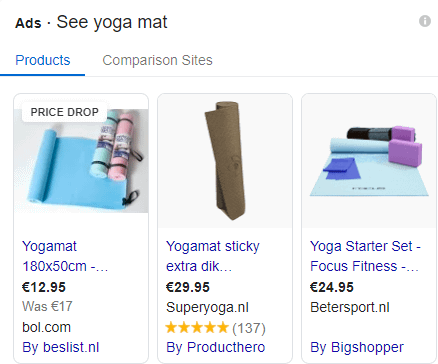Image resolution: width=438 pixels, height=364 pixels.
Task: Click the €24.95 price
Action: click(x=332, y=287)
